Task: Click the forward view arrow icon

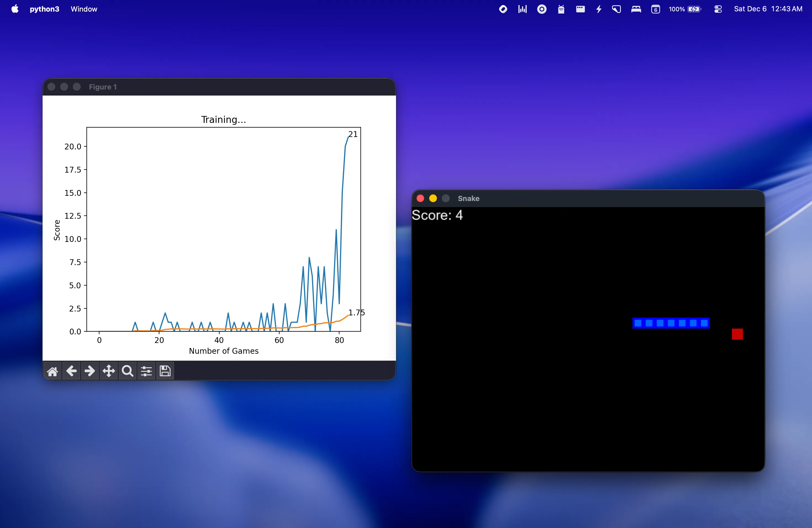Action: coord(90,371)
